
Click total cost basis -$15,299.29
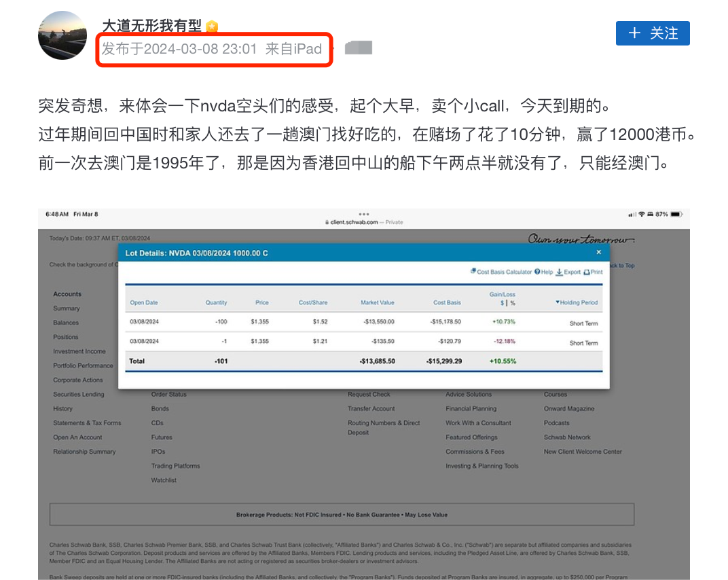(444, 361)
